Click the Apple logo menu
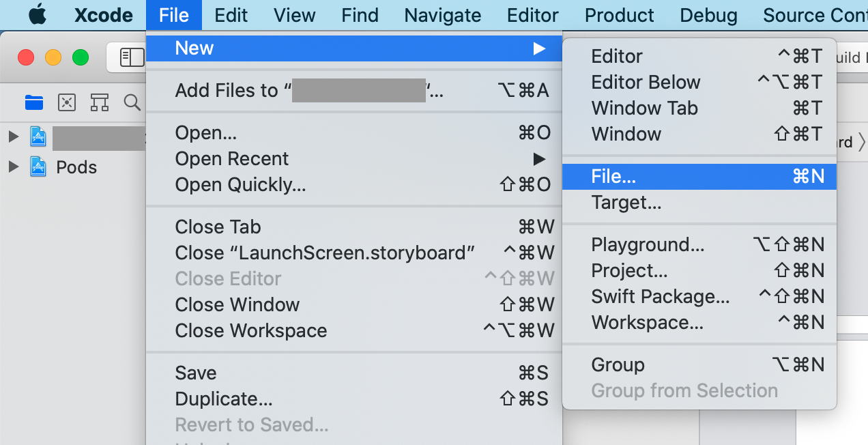 tap(38, 15)
